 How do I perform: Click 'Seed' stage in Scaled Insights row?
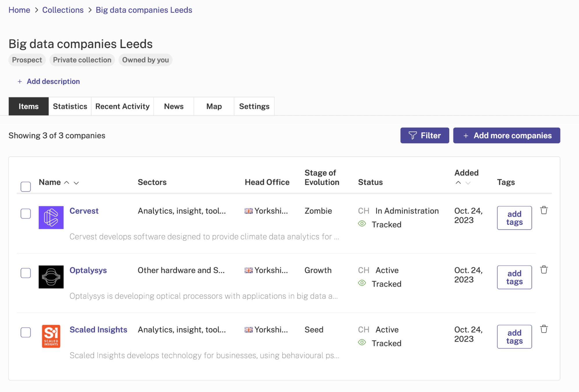coord(314,330)
